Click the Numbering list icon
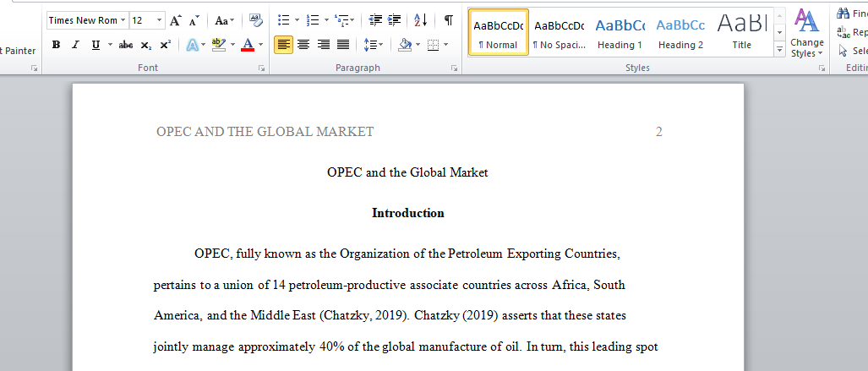Screen dimensions: 868x371 pos(313,20)
